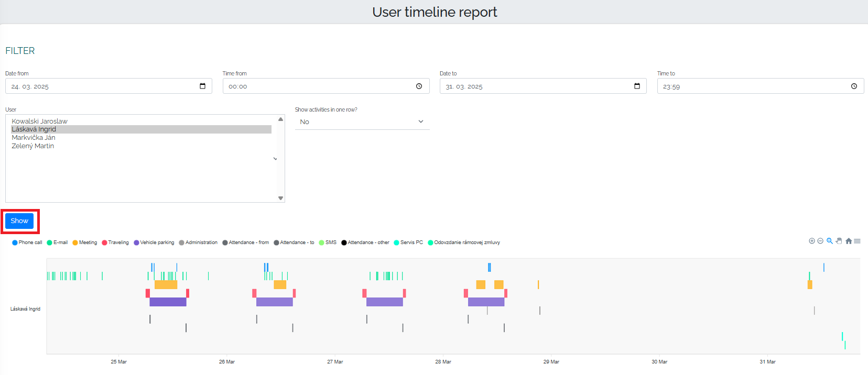Click the blue Show button

click(19, 221)
